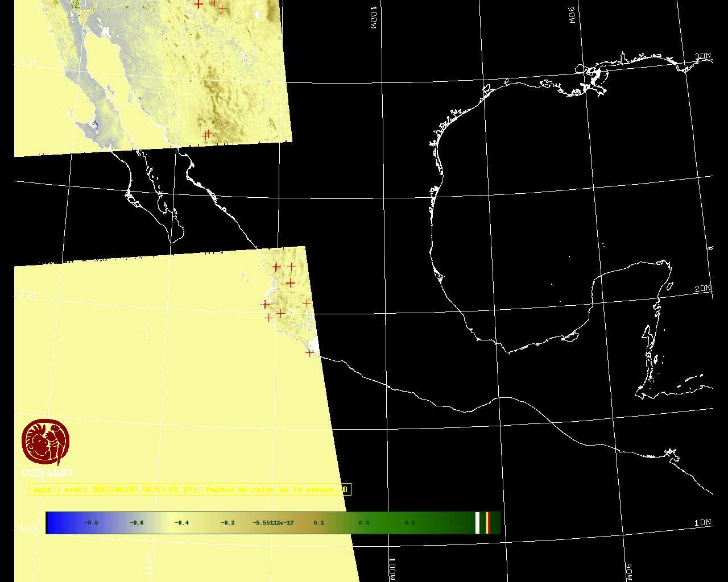Click the CONABIO text under the logo

point(47,473)
